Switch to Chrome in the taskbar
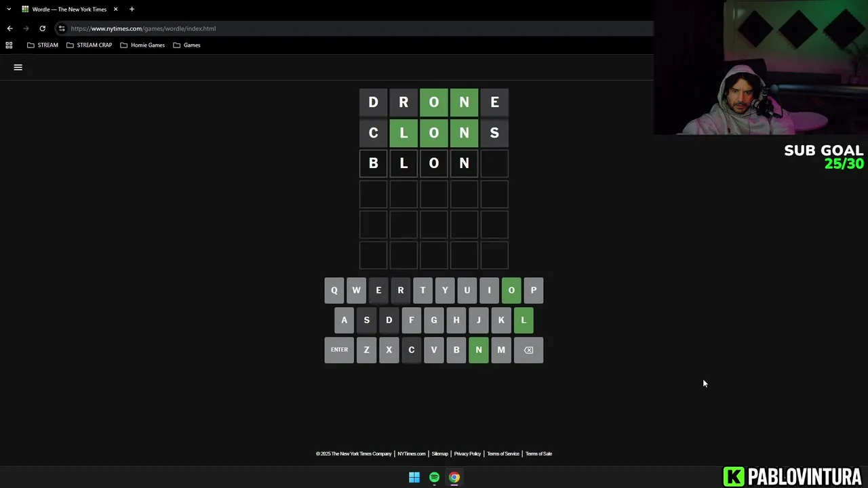The image size is (868, 488). tap(454, 477)
